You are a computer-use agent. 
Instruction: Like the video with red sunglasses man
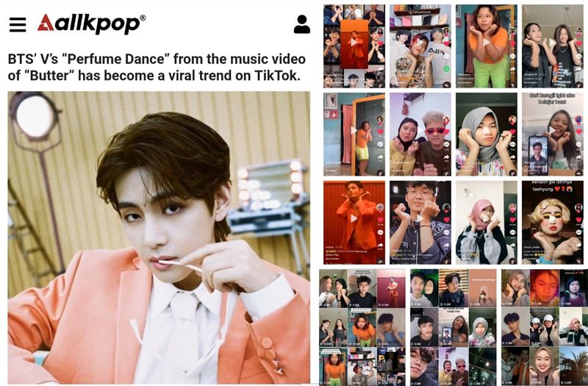[446, 131]
